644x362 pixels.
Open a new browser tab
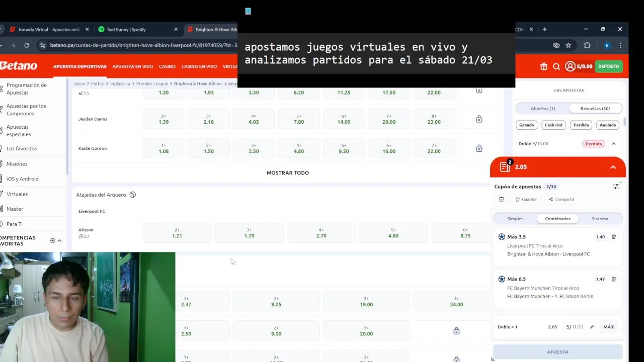coord(544,29)
